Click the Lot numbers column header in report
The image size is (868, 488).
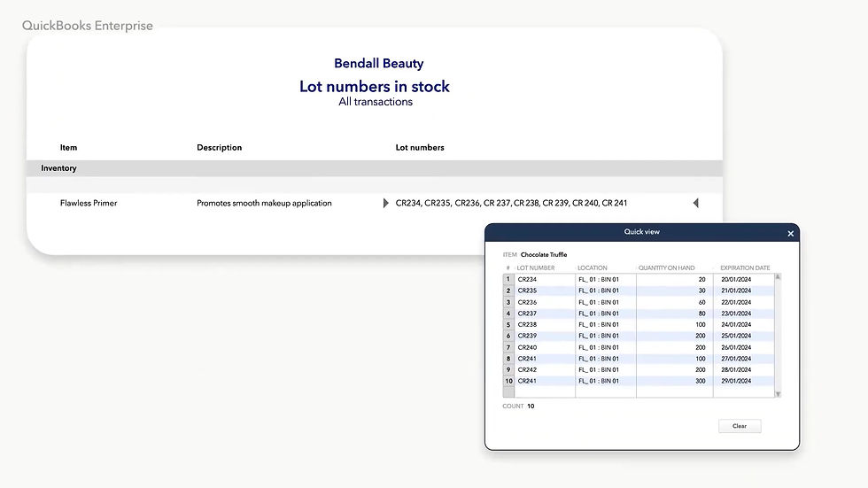[420, 148]
